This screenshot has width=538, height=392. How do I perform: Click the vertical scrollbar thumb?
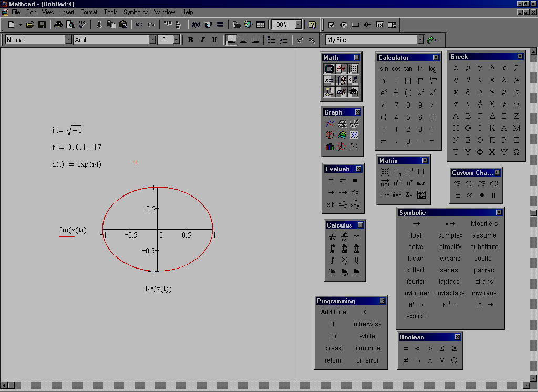point(533,213)
